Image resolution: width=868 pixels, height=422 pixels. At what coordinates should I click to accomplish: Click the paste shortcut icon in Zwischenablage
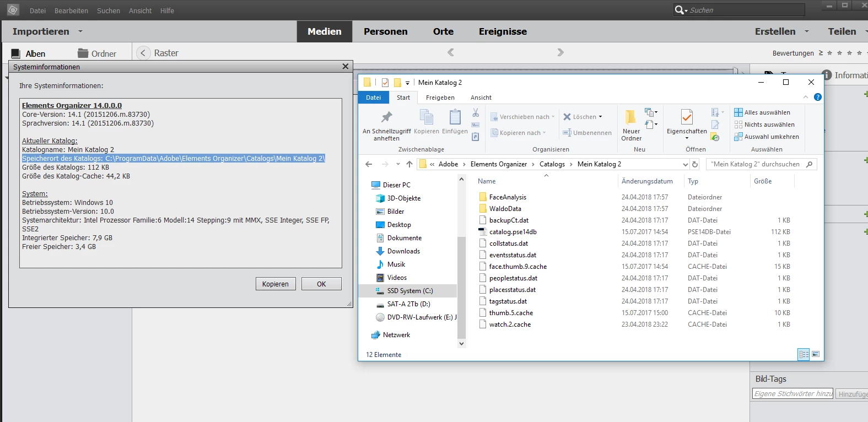point(476,137)
